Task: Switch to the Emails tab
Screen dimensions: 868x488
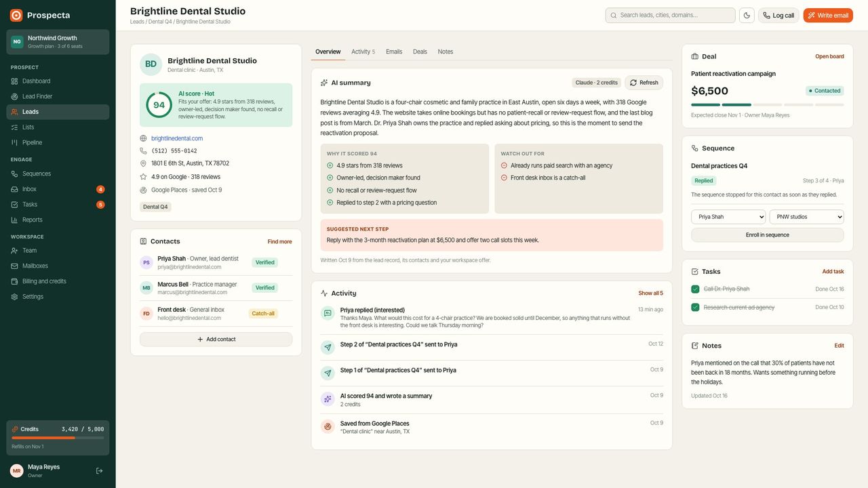Action: [x=394, y=52]
